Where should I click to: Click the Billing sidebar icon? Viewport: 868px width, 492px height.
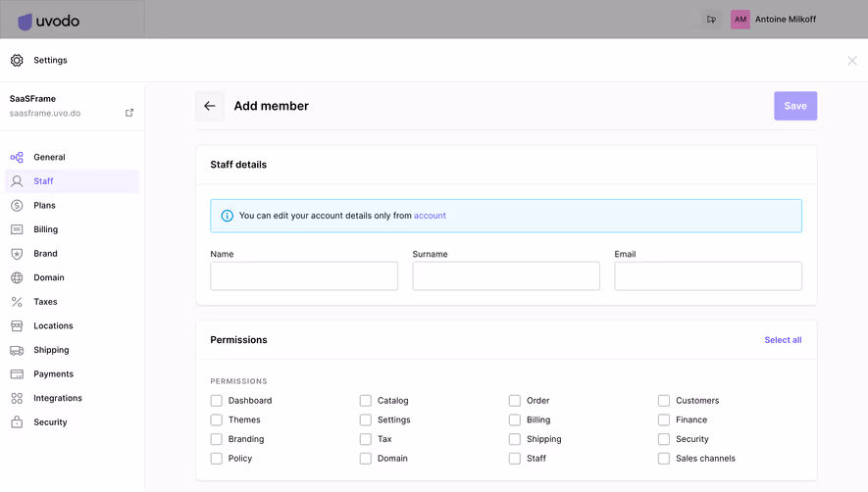coord(17,229)
